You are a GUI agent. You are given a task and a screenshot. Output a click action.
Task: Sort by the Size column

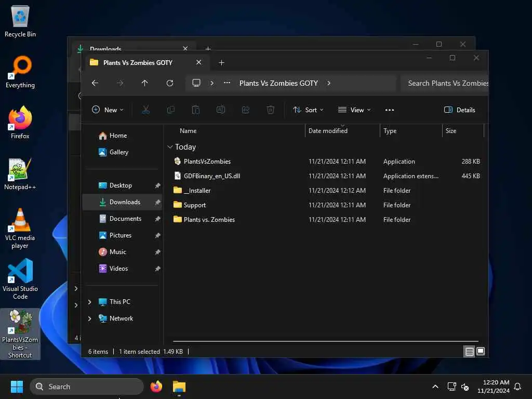[450, 130]
